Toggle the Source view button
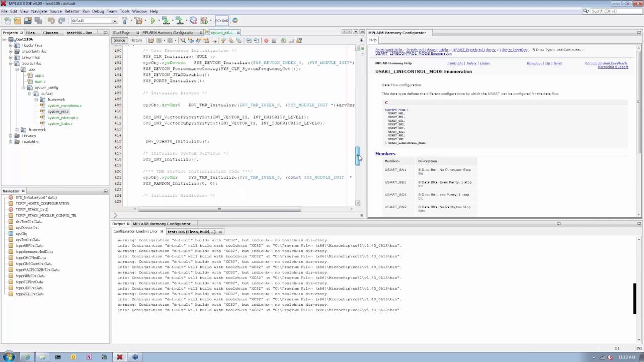644x362 pixels. pos(119,40)
